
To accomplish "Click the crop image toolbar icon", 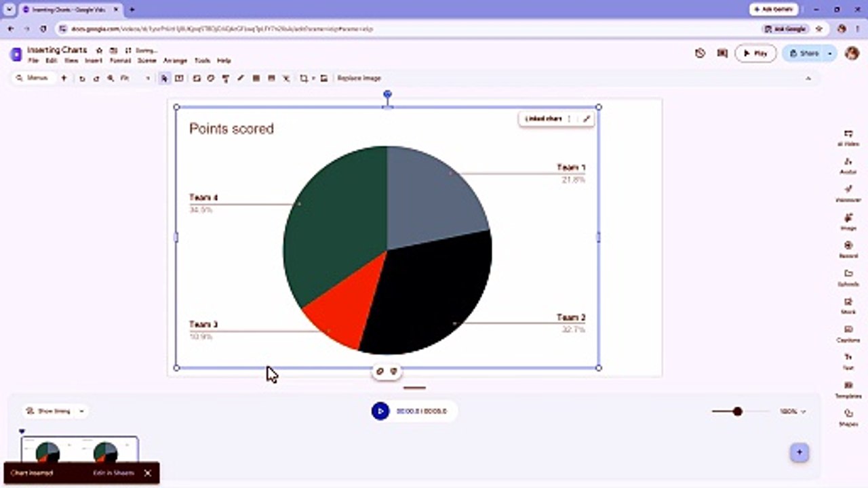I will click(x=304, y=79).
